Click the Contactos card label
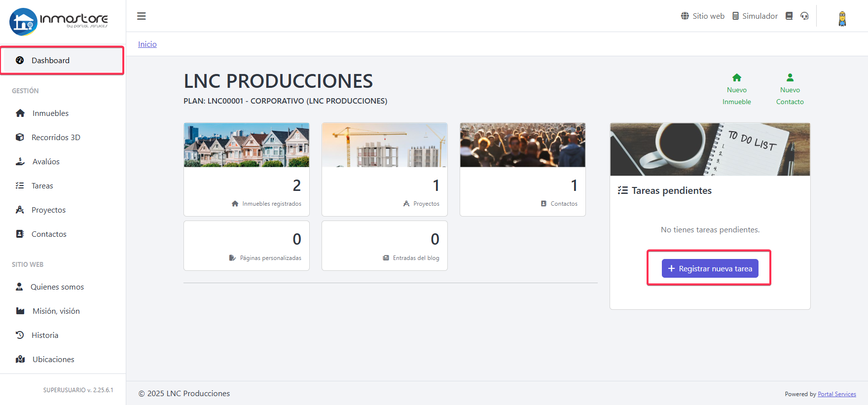The image size is (868, 405). pos(564,204)
